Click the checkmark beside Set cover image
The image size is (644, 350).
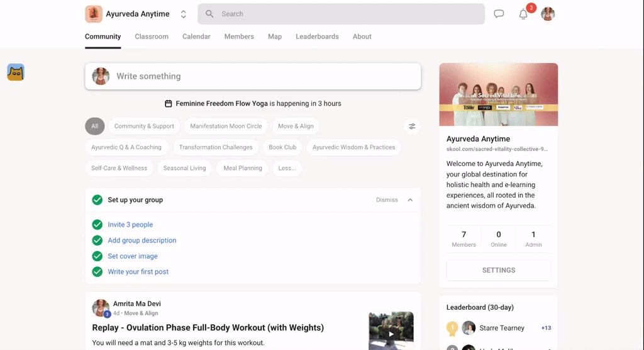97,256
